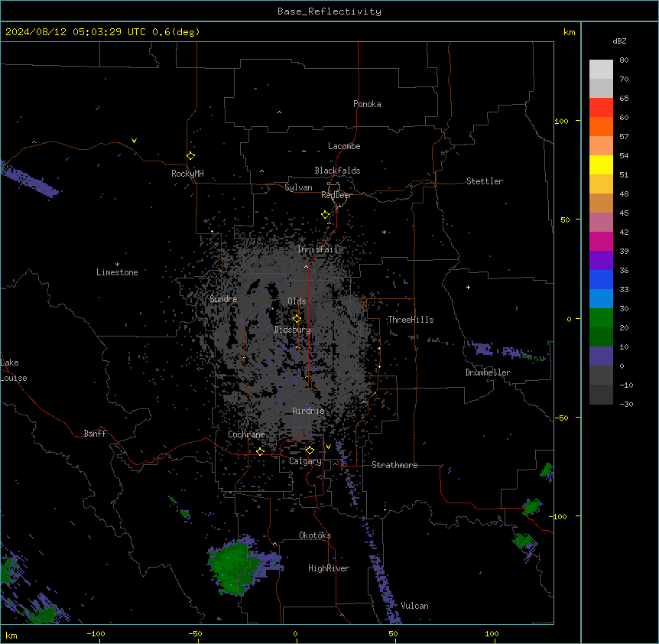Click the Lake Louise label
This screenshot has height=644, width=659.
click(14, 370)
